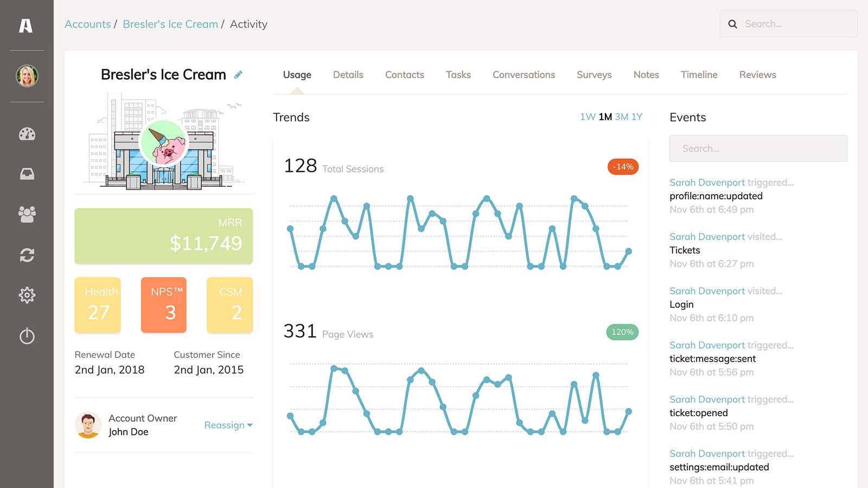Edit account name with the pencil icon
The height and width of the screenshot is (488, 868).
click(238, 74)
